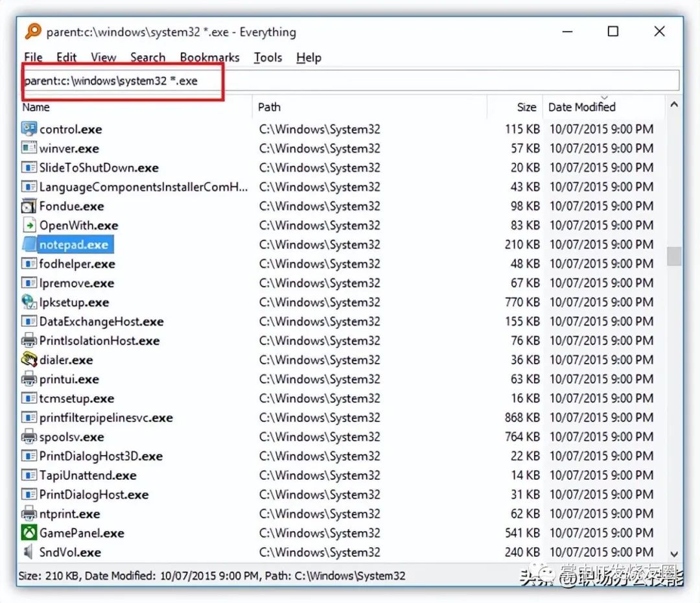This screenshot has width=700, height=603.
Task: Select the fodhelper.exe file name
Action: [x=76, y=264]
